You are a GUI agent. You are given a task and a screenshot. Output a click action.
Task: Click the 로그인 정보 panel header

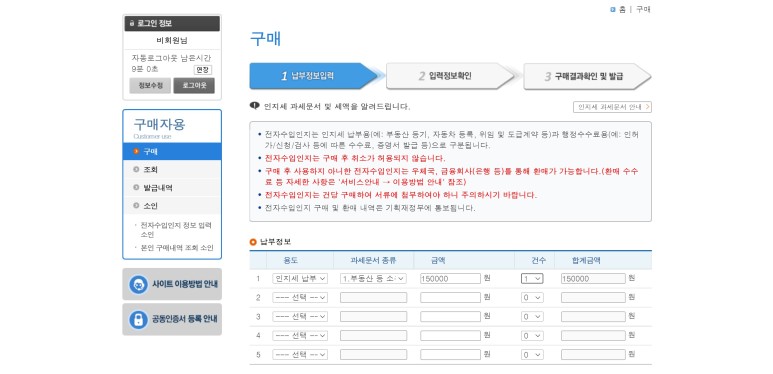coord(172,23)
